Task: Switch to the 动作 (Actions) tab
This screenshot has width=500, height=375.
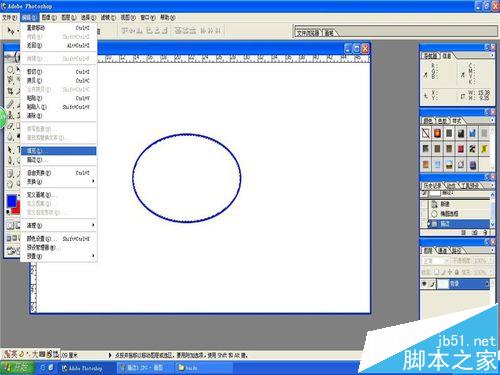Action: tap(452, 185)
